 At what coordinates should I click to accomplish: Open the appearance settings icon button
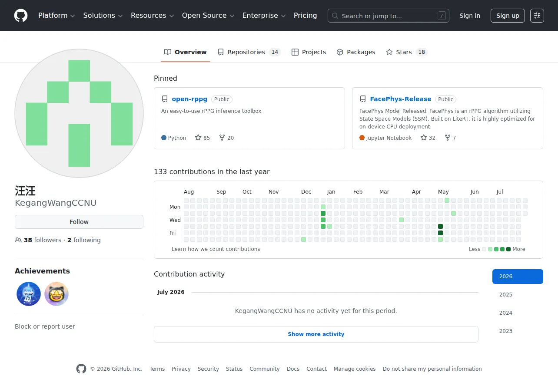537,16
